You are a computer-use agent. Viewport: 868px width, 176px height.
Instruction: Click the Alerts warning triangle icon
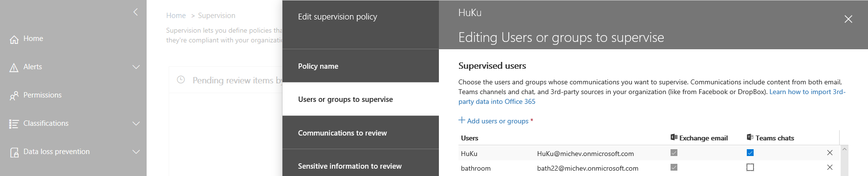pyautogui.click(x=14, y=68)
